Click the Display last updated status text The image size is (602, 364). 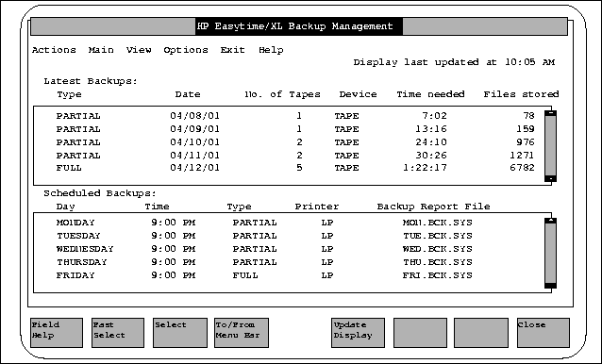454,62
